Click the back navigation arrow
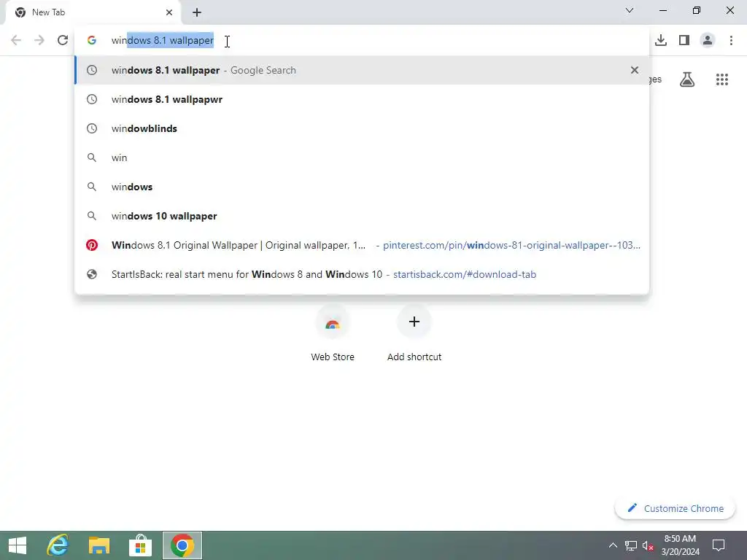 coord(16,40)
